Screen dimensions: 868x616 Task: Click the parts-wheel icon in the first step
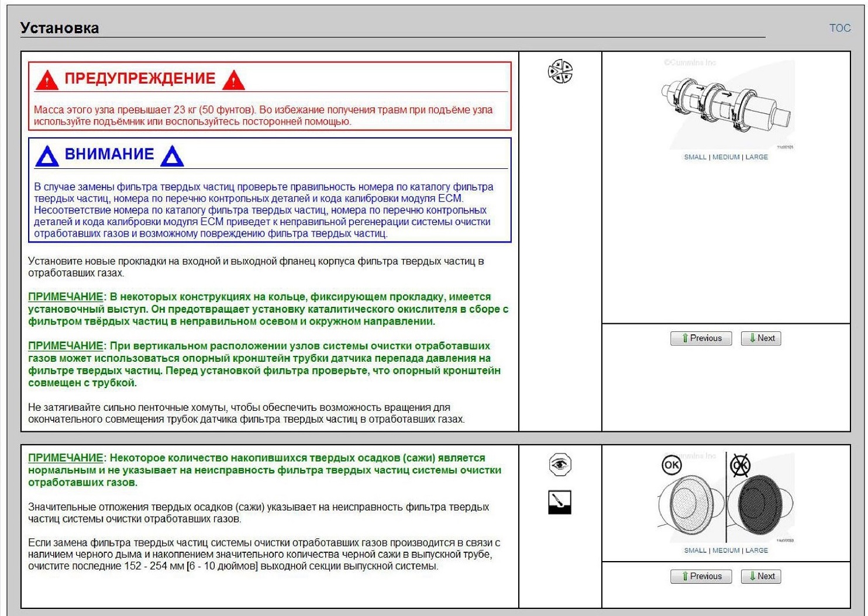[560, 71]
